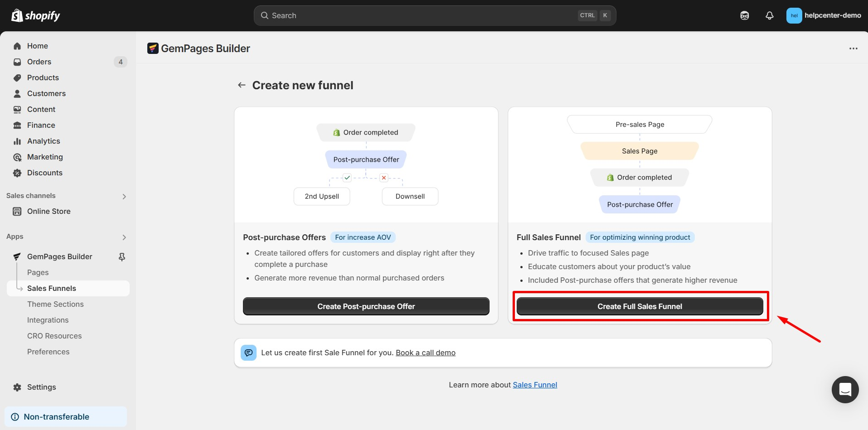The image size is (868, 430).
Task: Click the back arrow beside Create new funnel
Action: (x=242, y=85)
